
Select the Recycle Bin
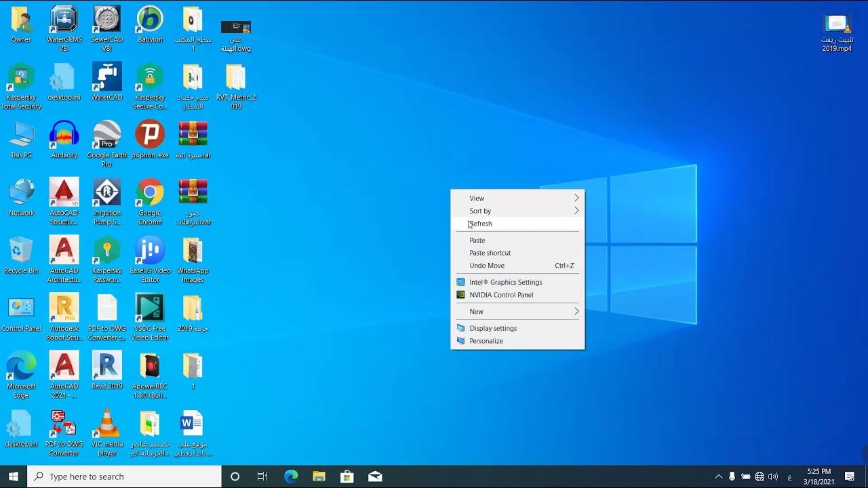click(21, 256)
